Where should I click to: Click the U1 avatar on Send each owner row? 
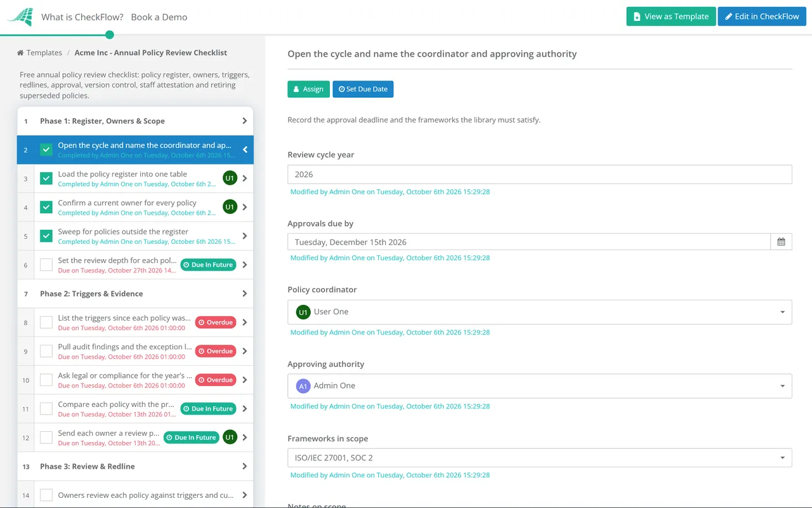point(230,438)
